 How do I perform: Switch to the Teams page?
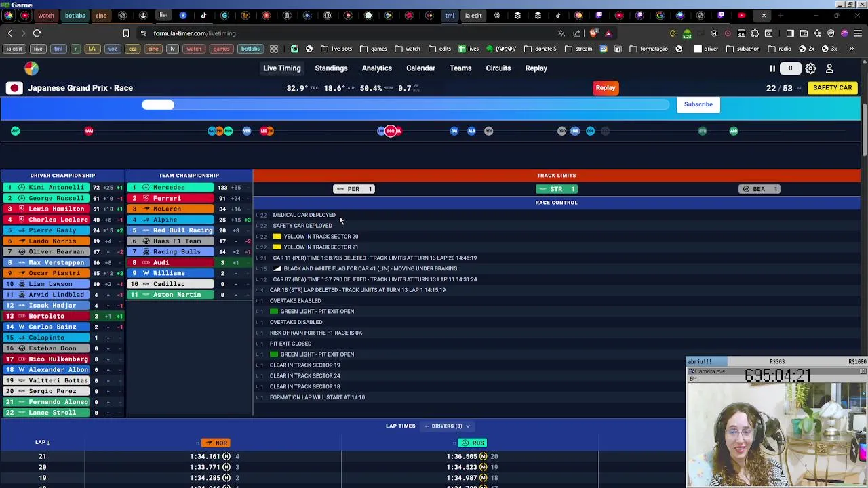coord(460,68)
